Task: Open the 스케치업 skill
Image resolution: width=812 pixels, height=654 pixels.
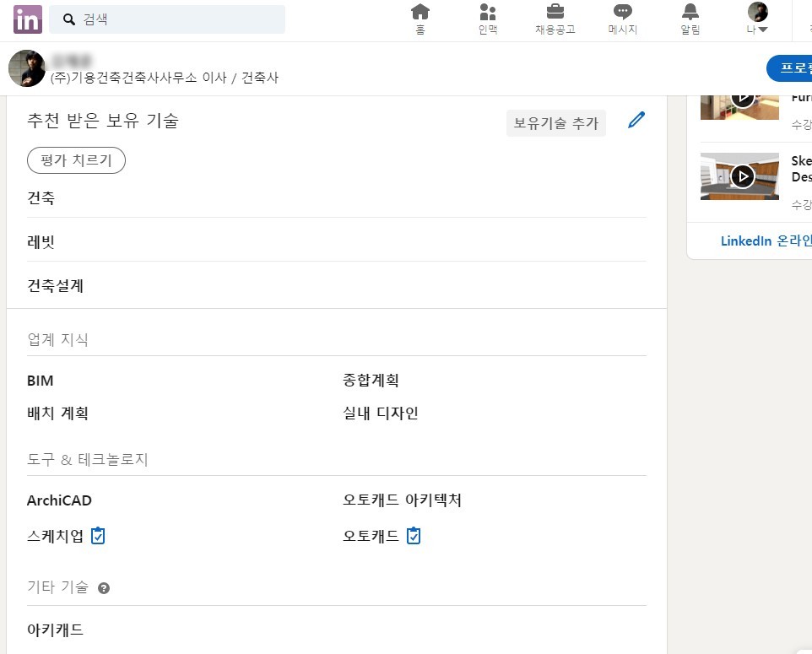Action: tap(56, 536)
